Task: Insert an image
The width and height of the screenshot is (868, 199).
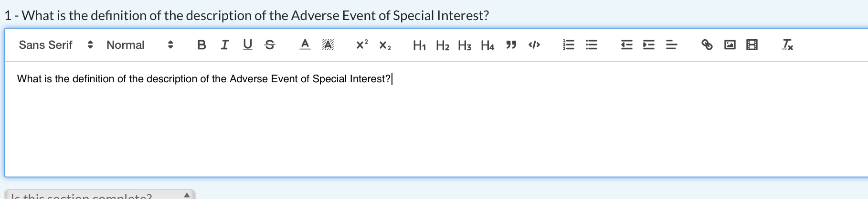Action: tap(730, 45)
